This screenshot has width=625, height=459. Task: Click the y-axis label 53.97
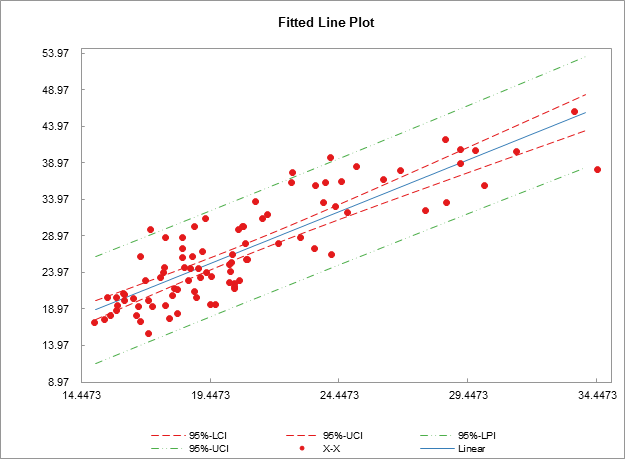tap(55, 53)
